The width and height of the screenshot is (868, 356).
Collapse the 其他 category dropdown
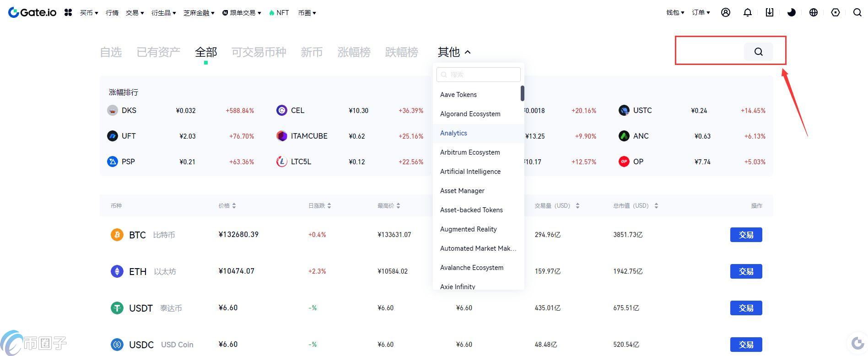(454, 52)
